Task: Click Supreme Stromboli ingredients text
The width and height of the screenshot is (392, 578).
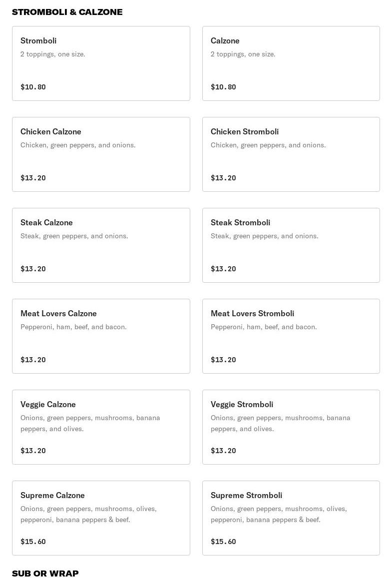Action: pos(279,514)
